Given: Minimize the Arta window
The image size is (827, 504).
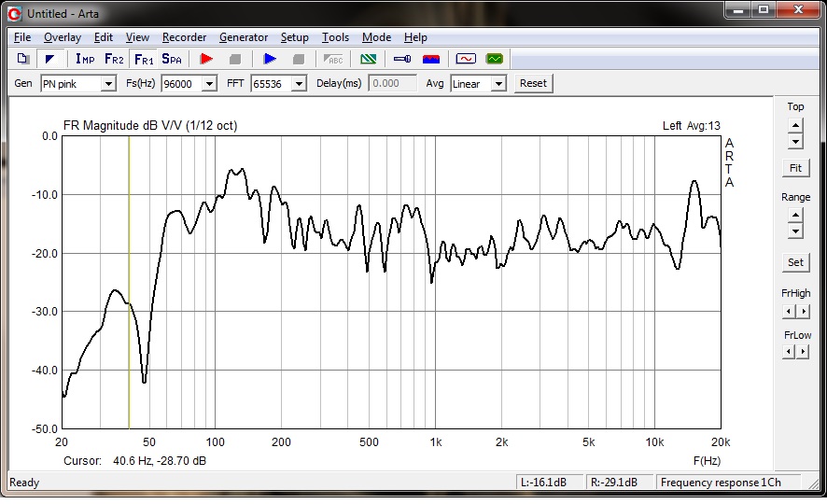Looking at the screenshot, I should tap(739, 10).
